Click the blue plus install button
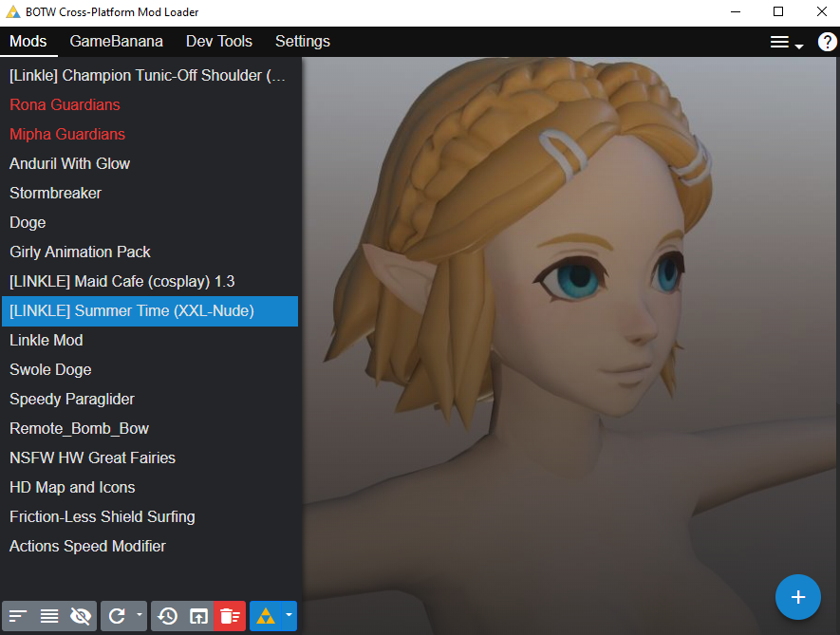 click(x=797, y=597)
